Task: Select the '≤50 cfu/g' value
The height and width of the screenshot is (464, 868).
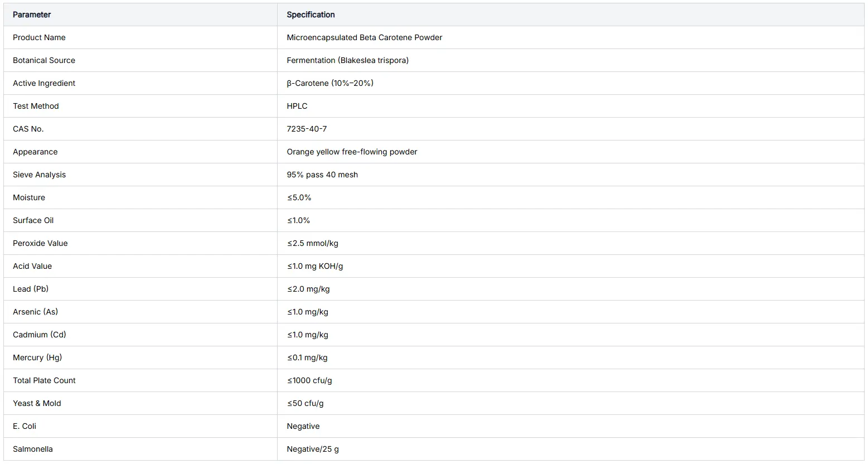Action: 306,403
